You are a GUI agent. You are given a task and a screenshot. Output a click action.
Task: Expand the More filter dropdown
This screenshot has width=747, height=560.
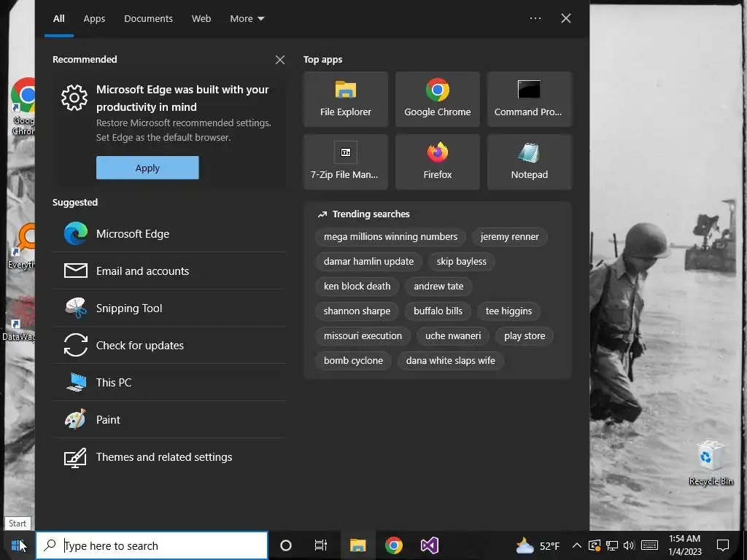pyautogui.click(x=247, y=18)
